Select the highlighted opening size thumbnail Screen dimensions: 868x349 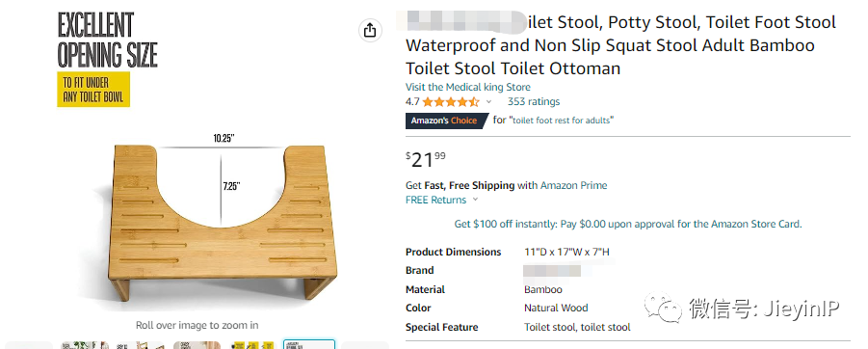309,344
